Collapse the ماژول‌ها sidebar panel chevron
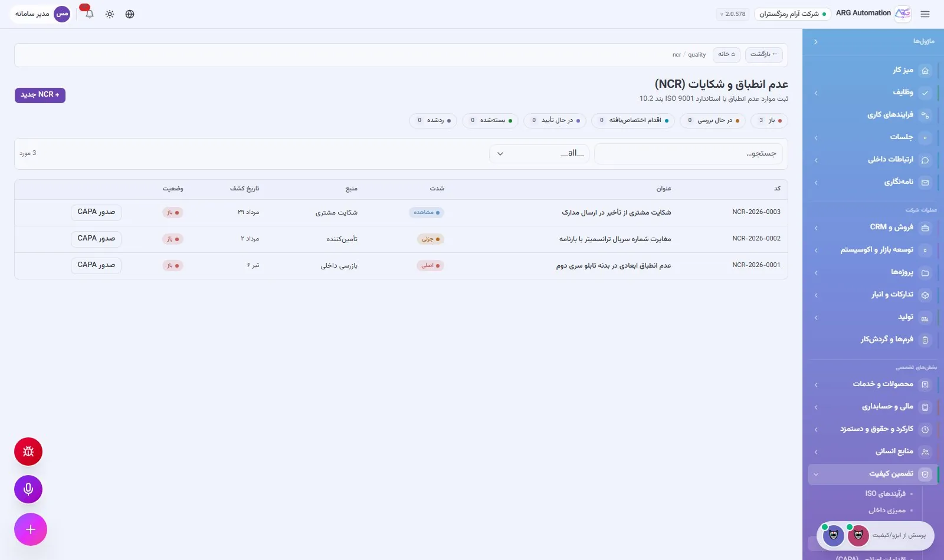The width and height of the screenshot is (944, 560). [x=815, y=42]
